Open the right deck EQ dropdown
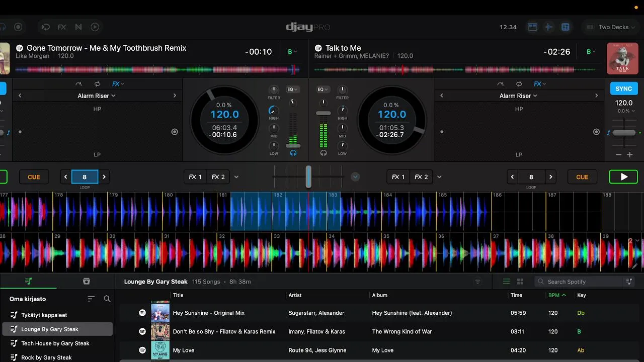644x362 pixels. coord(323,89)
